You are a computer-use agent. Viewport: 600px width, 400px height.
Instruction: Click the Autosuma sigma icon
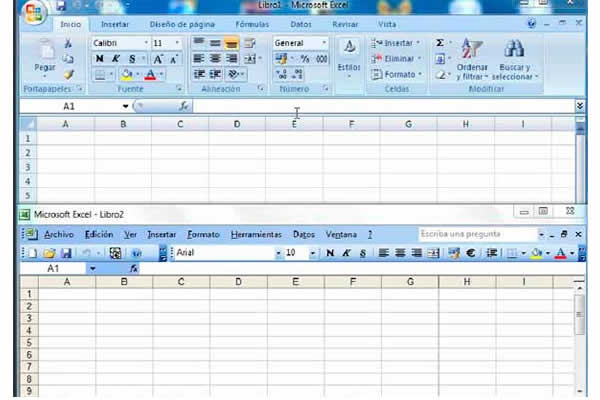[440, 44]
